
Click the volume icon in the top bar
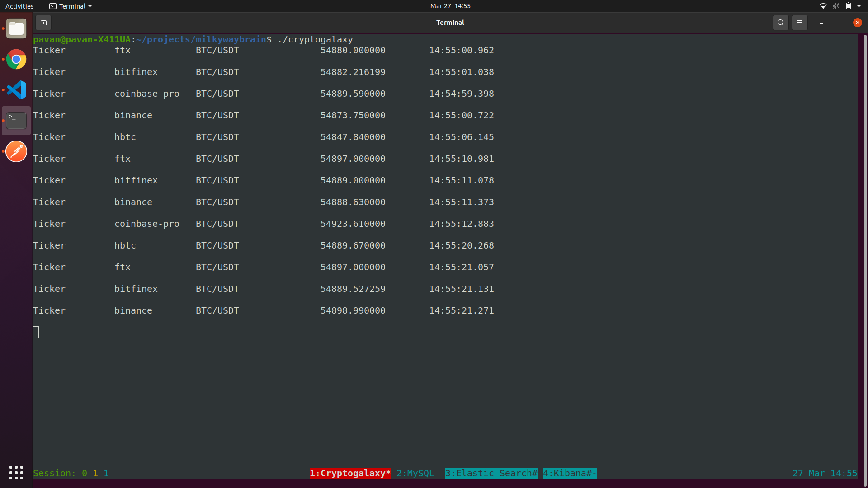(836, 6)
